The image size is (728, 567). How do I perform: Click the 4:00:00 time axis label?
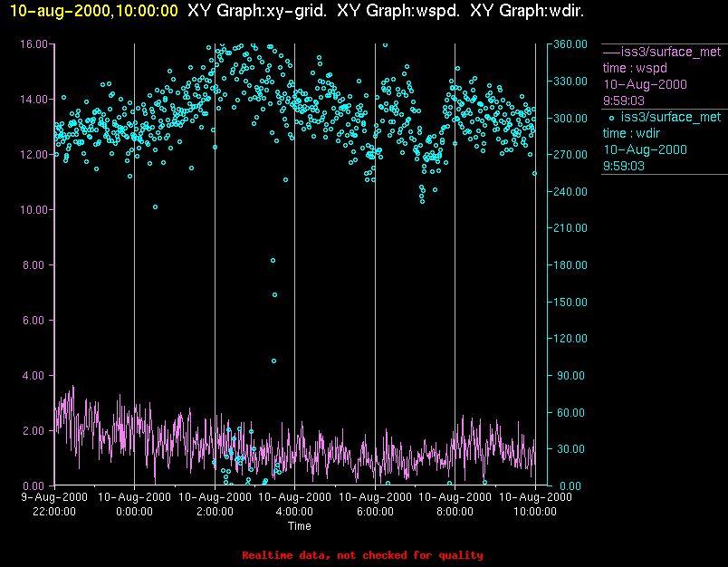tap(294, 512)
